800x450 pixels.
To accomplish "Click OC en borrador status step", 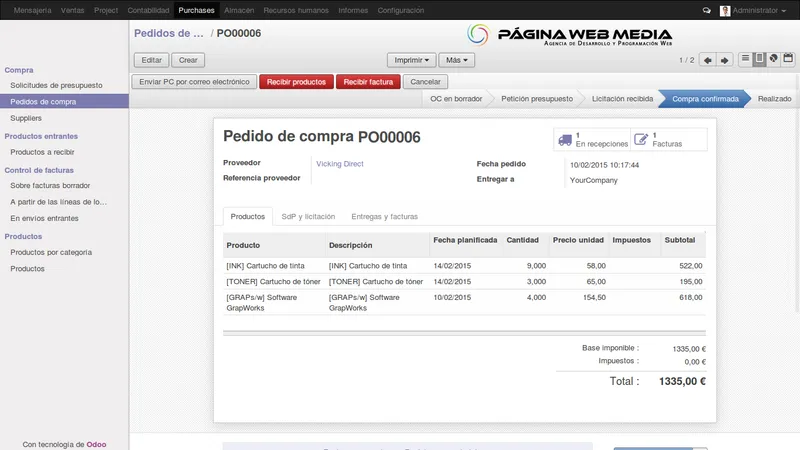I will tap(456, 99).
